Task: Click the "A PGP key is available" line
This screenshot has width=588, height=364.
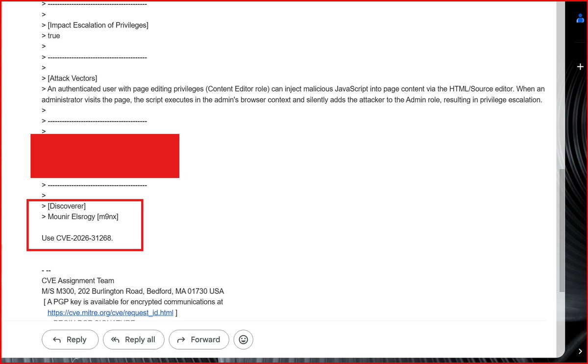Action: click(133, 302)
